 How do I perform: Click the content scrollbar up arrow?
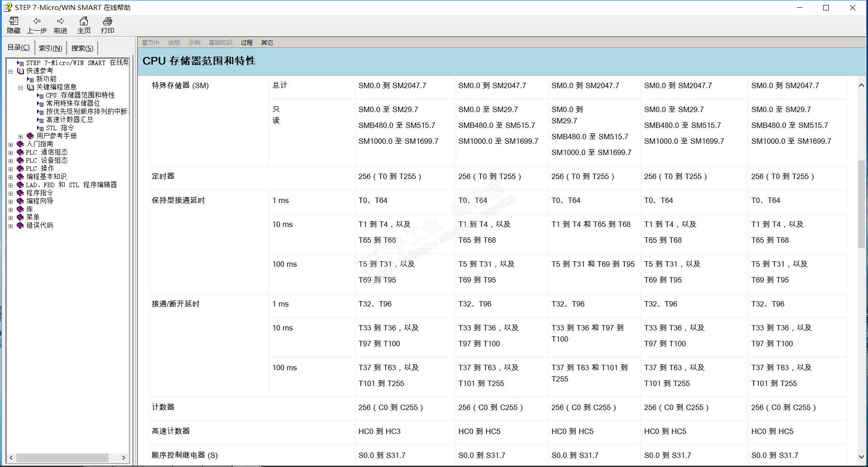[x=861, y=85]
